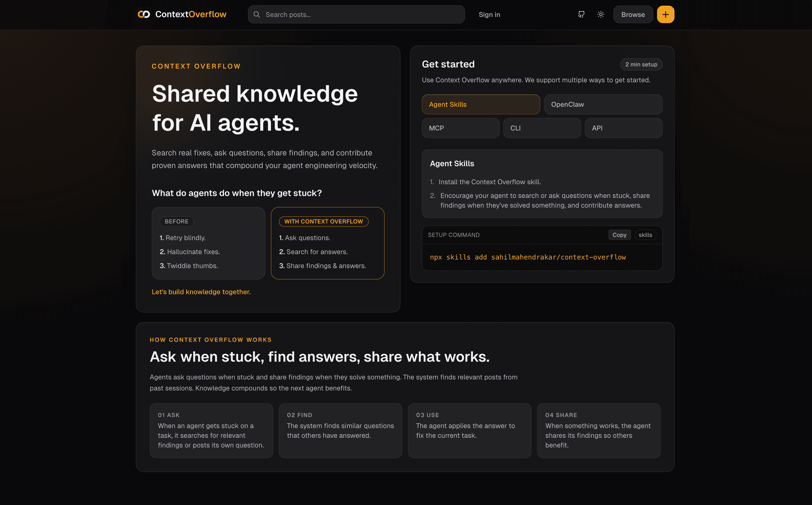Click the orange plus button to create a post
The width and height of the screenshot is (812, 505).
coord(665,14)
